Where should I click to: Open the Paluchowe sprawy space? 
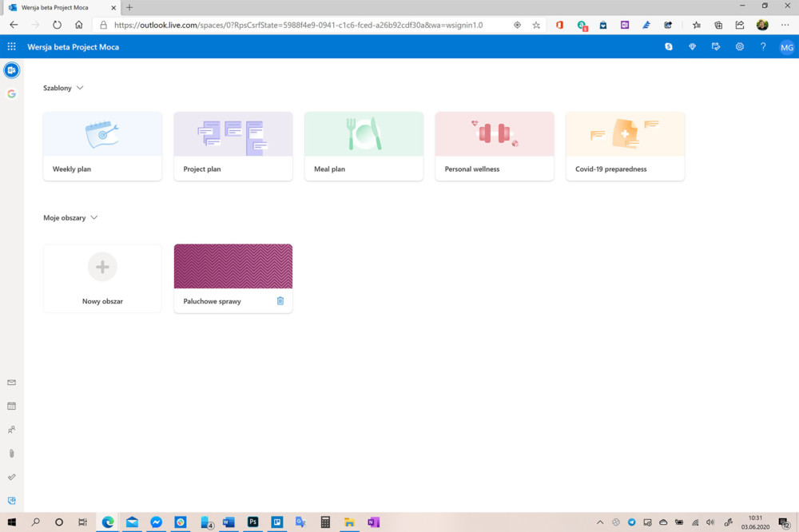233,278
